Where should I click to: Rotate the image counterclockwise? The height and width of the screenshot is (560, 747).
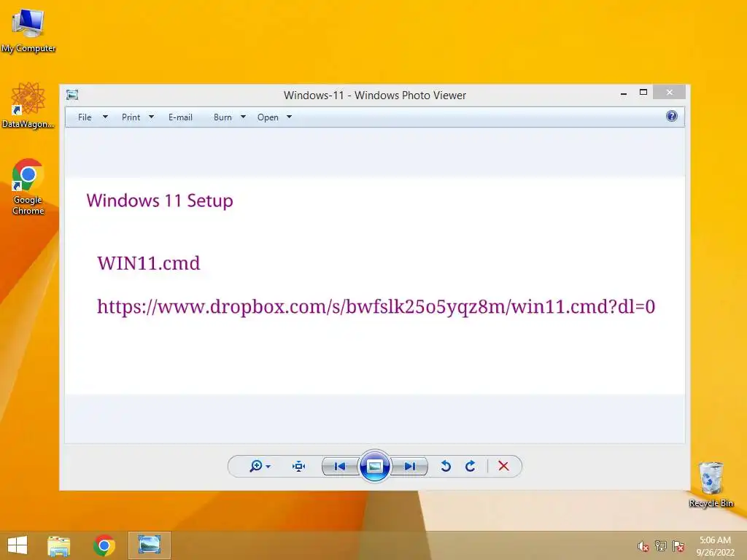(446, 466)
